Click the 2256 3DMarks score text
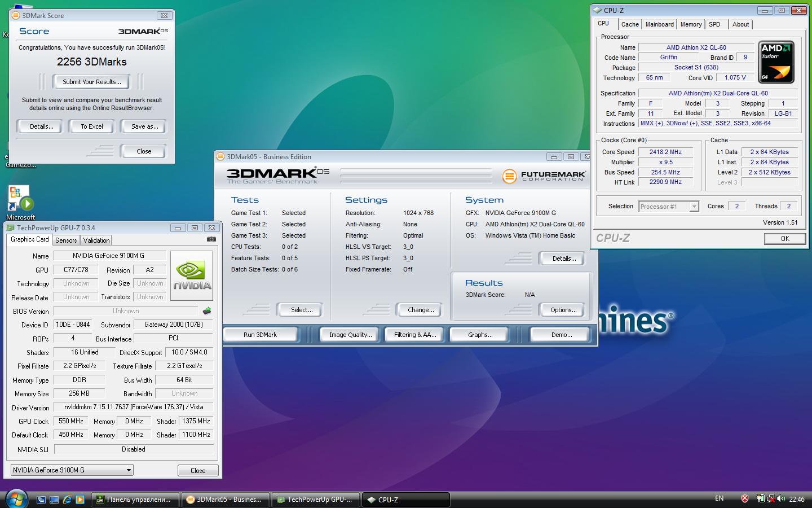Image resolution: width=812 pixels, height=508 pixels. pyautogui.click(x=92, y=62)
